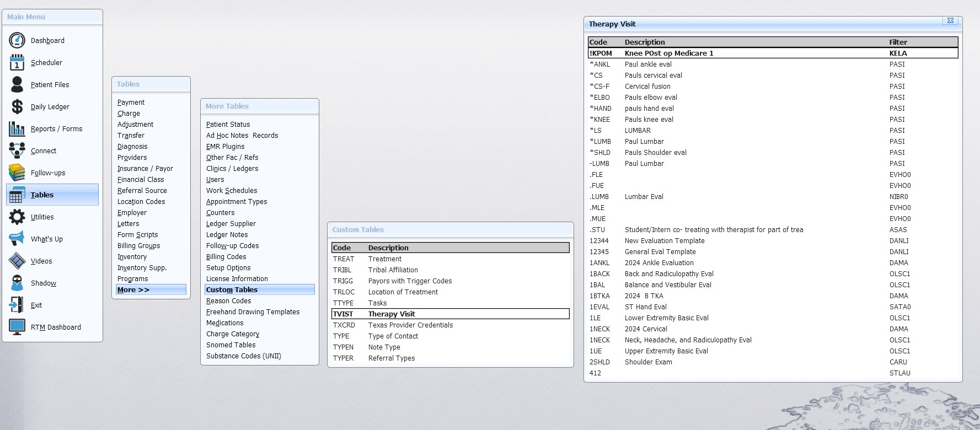Viewport: 980px width, 430px height.
Task: Select Diagnosis in Tables menu
Action: coord(132,147)
